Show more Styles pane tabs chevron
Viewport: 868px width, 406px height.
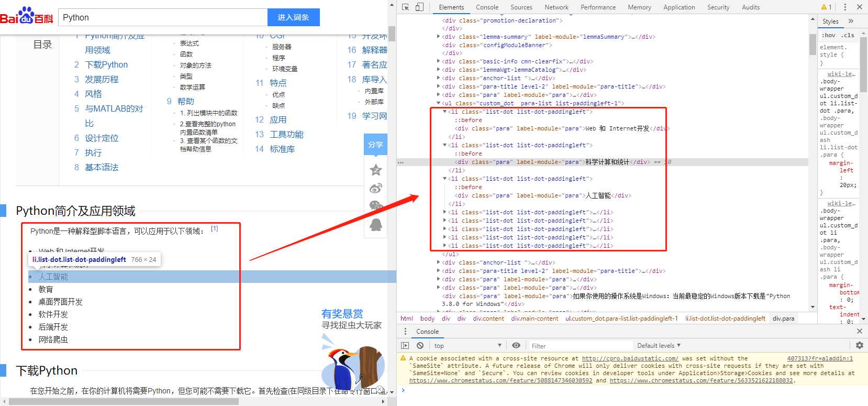[x=851, y=21]
